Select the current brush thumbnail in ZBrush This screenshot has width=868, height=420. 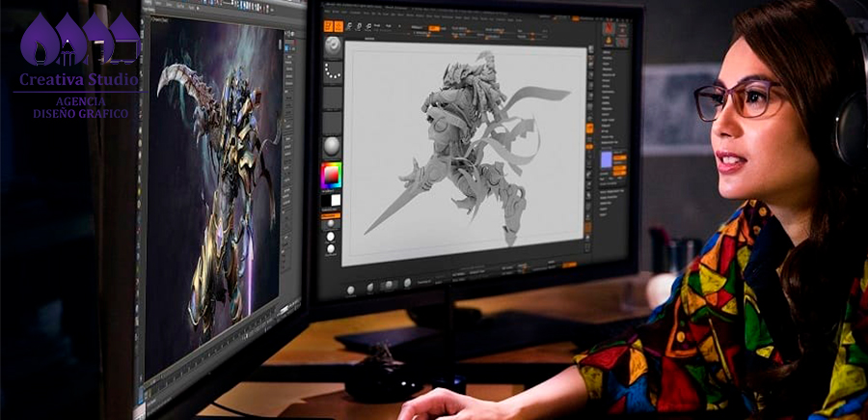tap(332, 45)
